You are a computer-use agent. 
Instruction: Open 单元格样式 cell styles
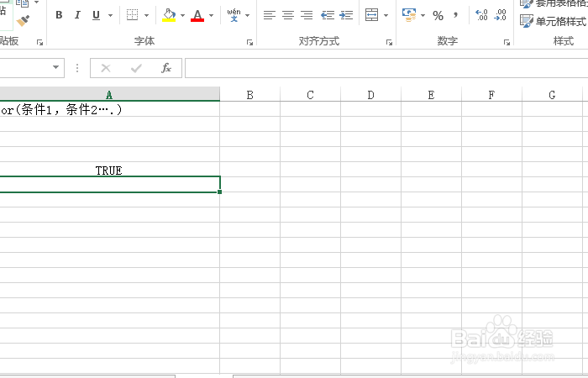click(x=554, y=21)
